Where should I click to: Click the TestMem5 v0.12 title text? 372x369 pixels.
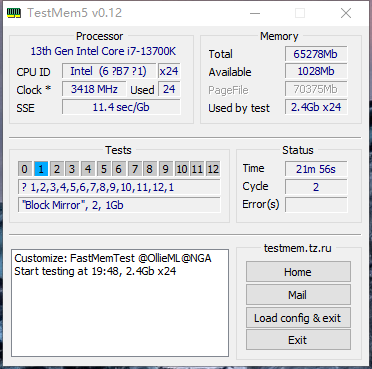coord(75,13)
